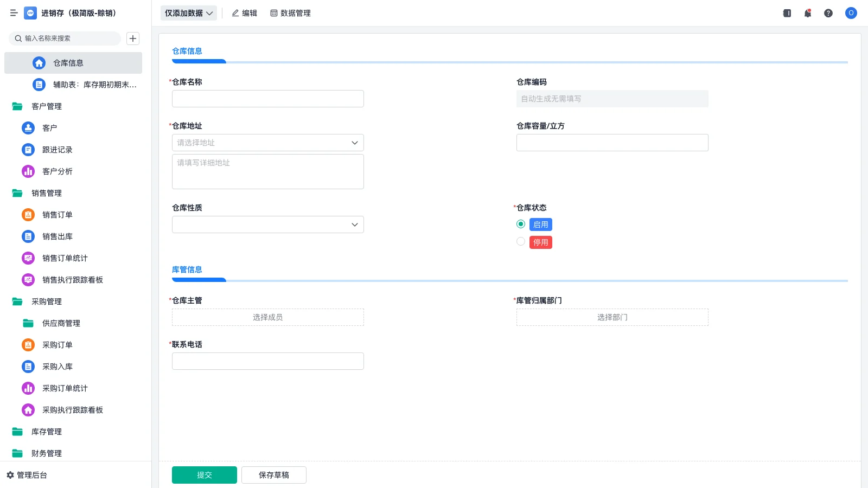868x488 pixels.
Task: Toggle the sidebar collapse icon top right
Action: [786, 13]
